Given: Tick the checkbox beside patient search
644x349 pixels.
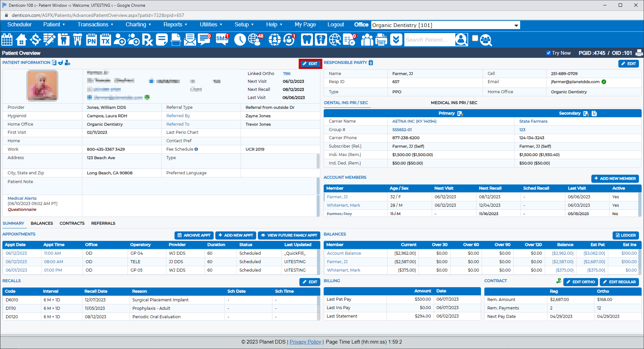Looking at the screenshot, I should [x=475, y=38].
